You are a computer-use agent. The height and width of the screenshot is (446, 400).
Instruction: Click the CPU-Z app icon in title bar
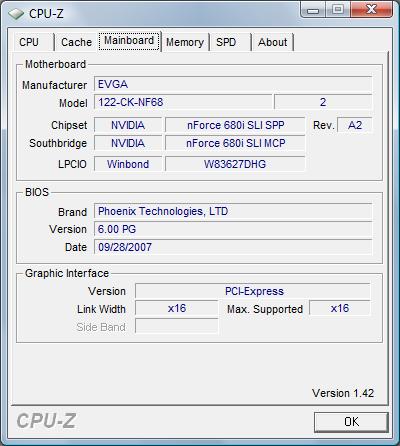(x=16, y=14)
